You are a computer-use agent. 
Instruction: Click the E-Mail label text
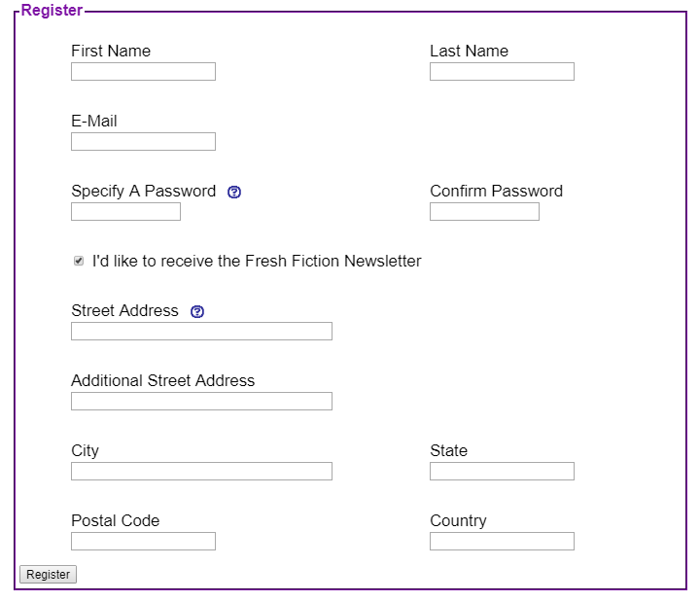tap(94, 121)
